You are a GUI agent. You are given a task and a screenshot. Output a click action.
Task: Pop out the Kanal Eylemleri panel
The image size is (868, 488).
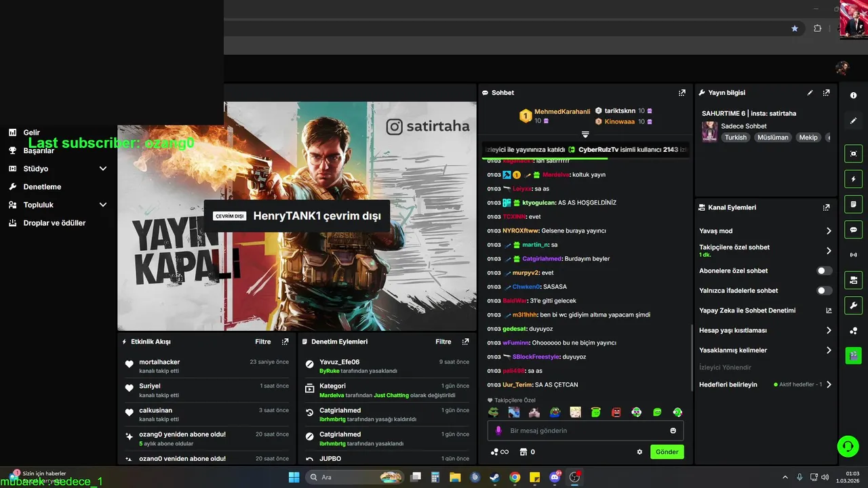[826, 207]
